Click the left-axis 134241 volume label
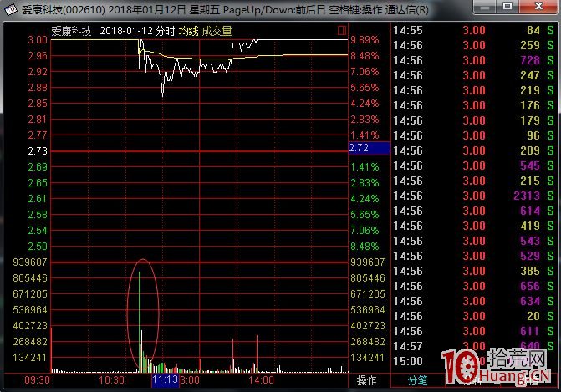Screen dimensions: 561x392 (30, 357)
